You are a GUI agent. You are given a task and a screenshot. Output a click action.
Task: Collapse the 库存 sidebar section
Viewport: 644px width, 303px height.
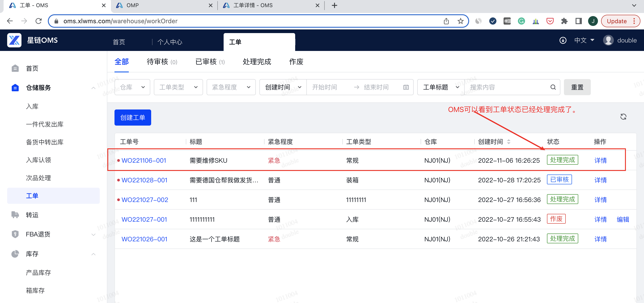point(93,254)
